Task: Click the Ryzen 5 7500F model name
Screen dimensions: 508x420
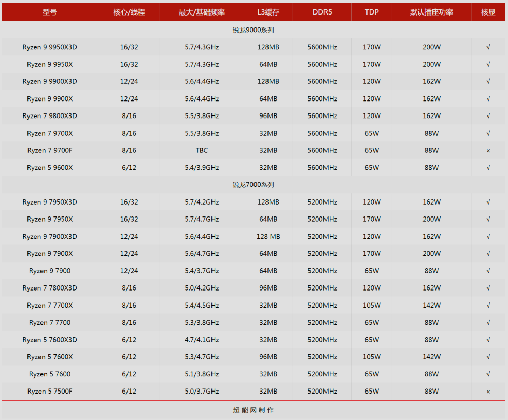Action: click(x=50, y=392)
